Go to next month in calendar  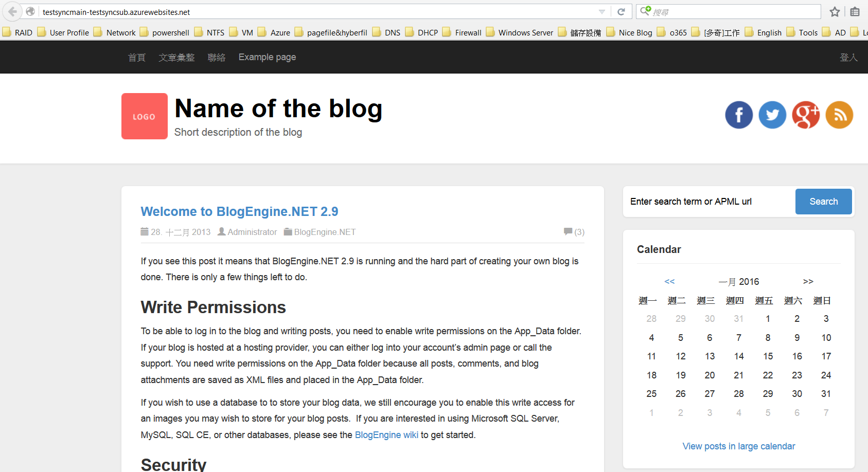[x=808, y=281]
